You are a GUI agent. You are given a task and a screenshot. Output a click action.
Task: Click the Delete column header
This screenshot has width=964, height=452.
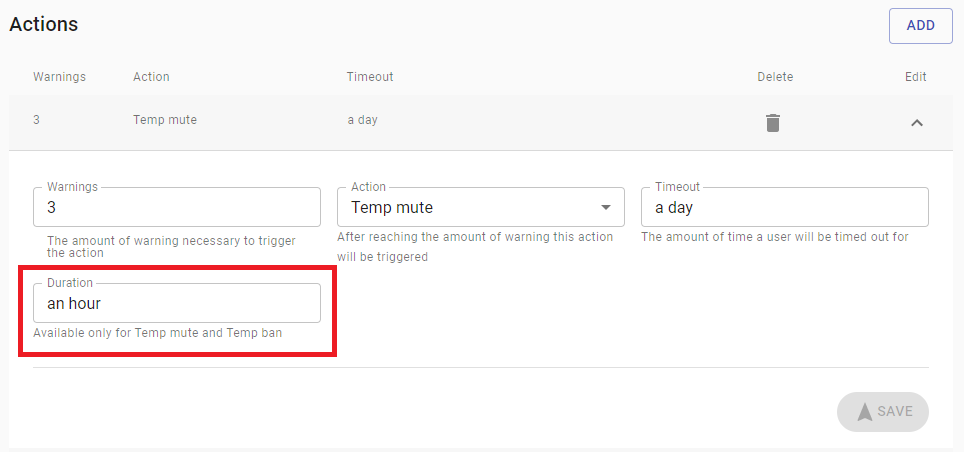(x=775, y=77)
